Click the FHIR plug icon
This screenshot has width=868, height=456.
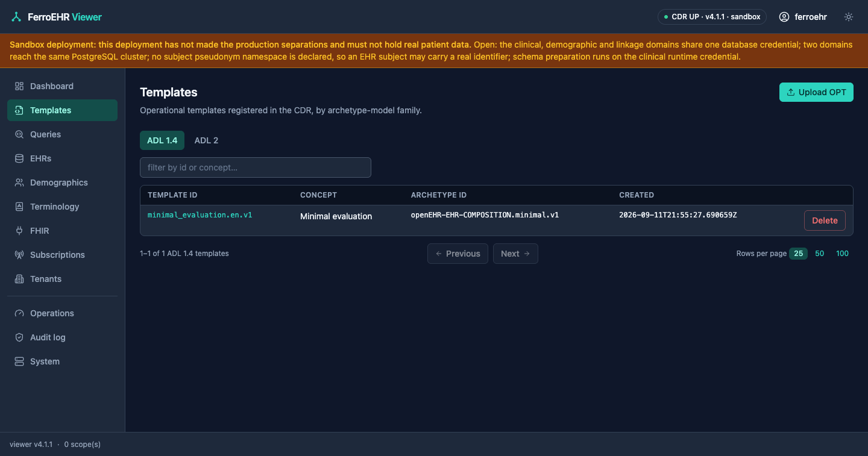19,231
